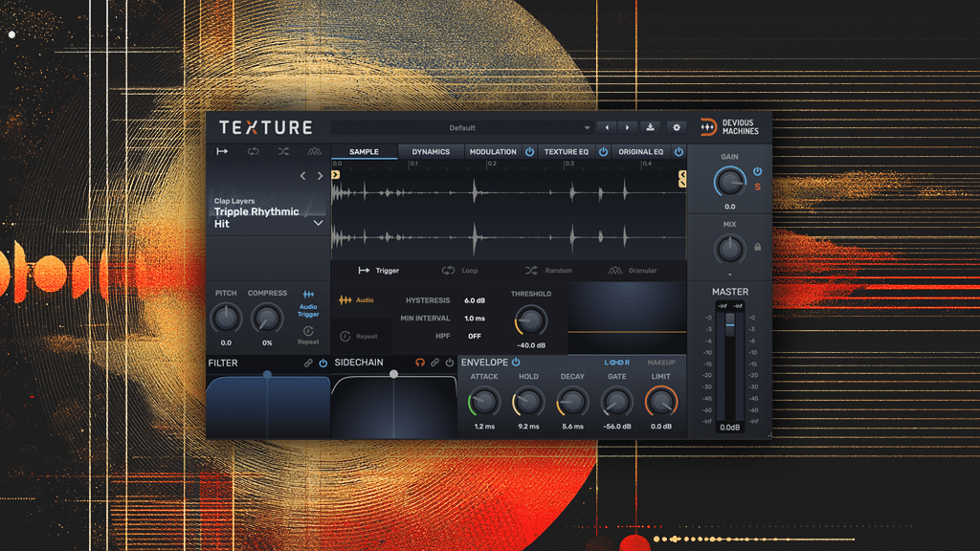This screenshot has width=980, height=551.
Task: Select the Random playback mode below the waveform
Action: coord(548,271)
